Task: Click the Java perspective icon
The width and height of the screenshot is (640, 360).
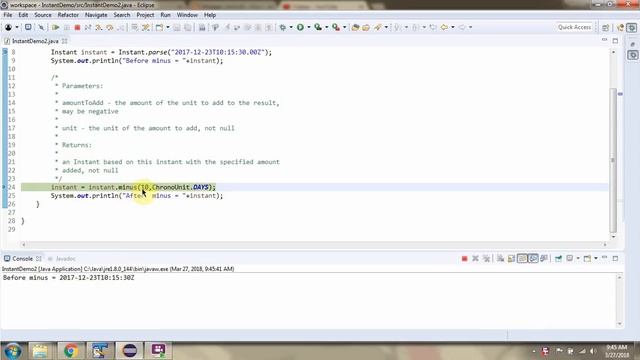Action: coord(620,27)
